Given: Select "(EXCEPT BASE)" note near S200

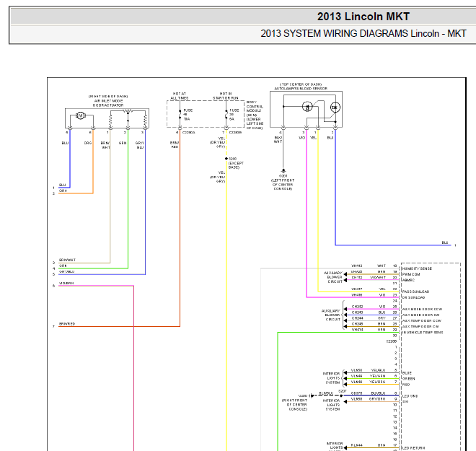Looking at the screenshot, I should point(236,165).
